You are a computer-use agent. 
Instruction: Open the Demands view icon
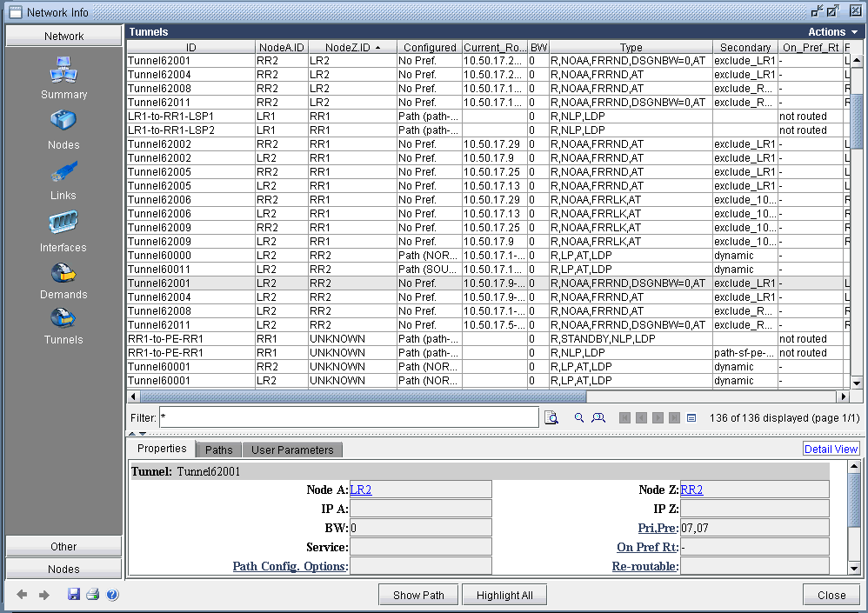click(63, 274)
